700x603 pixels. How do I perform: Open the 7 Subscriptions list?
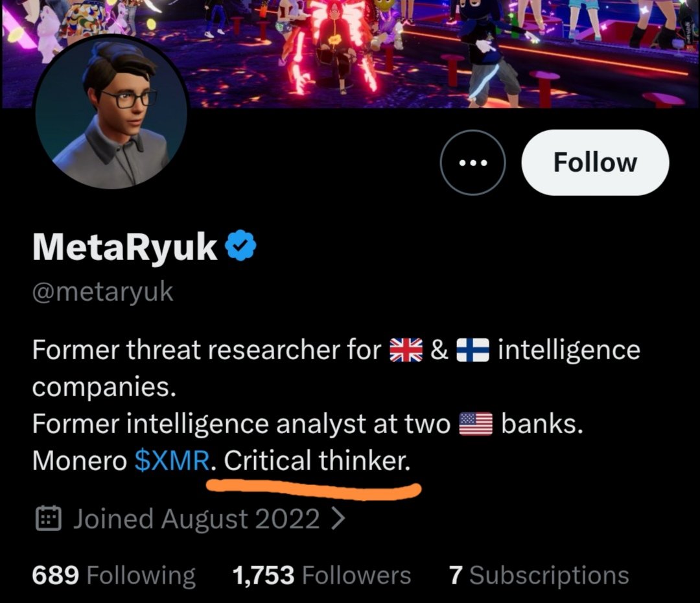[x=539, y=575]
